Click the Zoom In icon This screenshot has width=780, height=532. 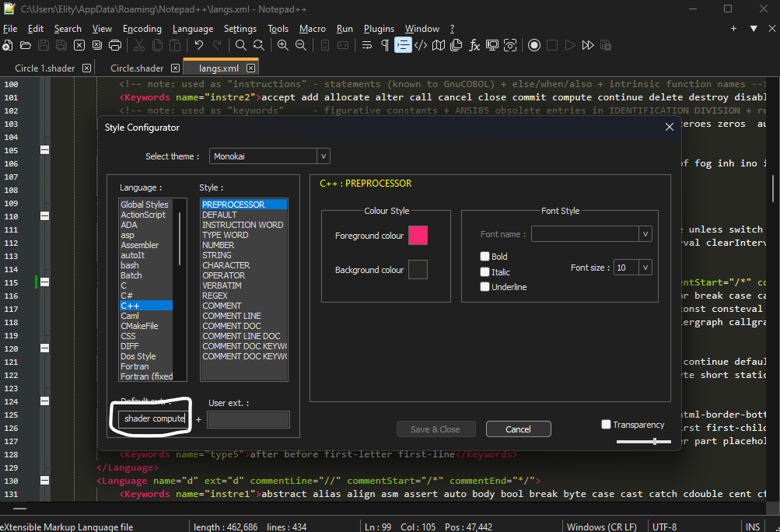(x=282, y=45)
